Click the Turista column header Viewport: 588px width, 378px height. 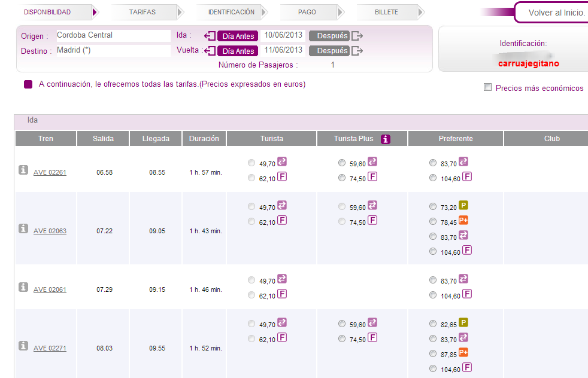coord(271,138)
